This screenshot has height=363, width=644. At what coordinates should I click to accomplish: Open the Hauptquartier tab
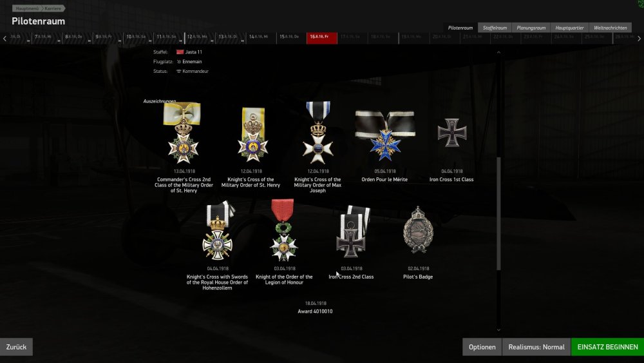(569, 28)
